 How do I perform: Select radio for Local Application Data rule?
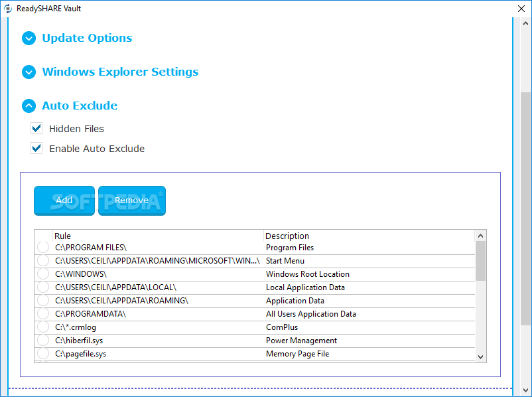click(x=43, y=287)
